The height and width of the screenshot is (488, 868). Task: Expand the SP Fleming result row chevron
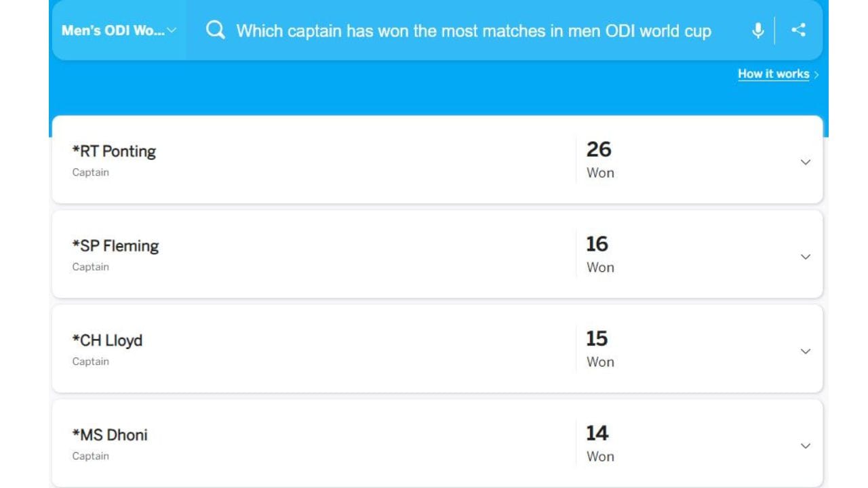[806, 257]
